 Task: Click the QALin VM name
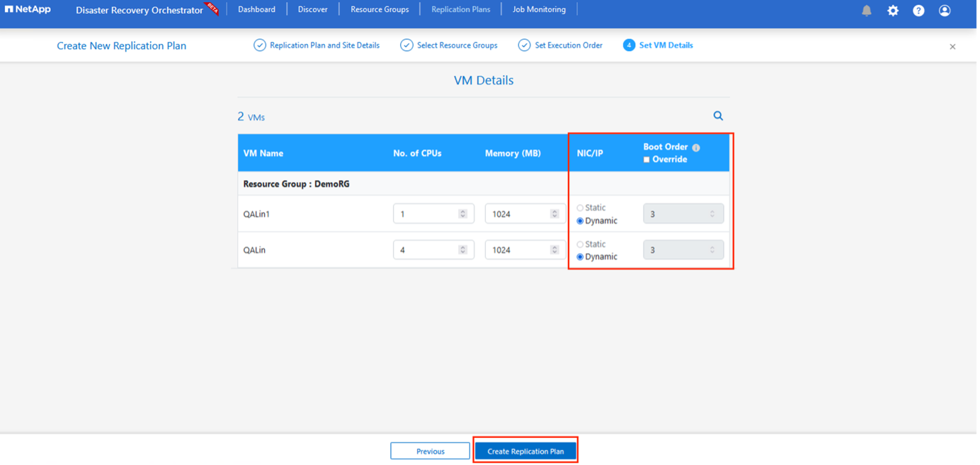coord(254,250)
